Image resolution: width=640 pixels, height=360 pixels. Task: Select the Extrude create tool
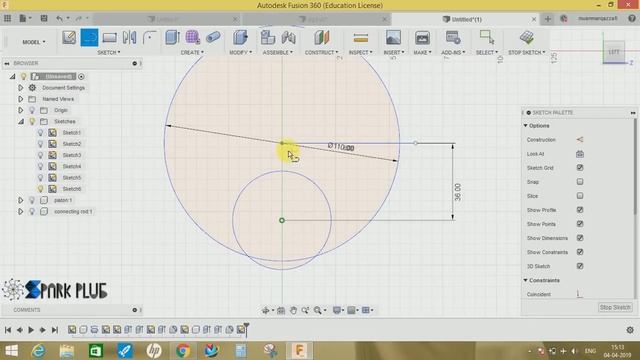tap(172, 38)
